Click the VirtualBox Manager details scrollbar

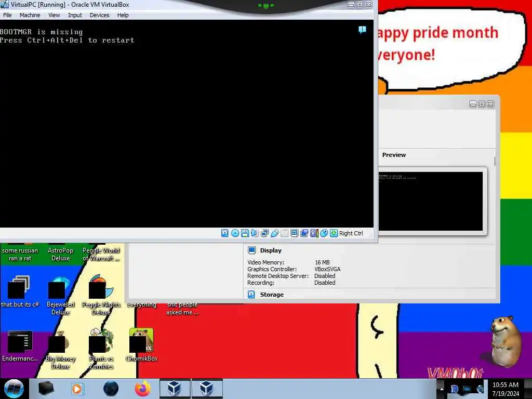pyautogui.click(x=495, y=161)
